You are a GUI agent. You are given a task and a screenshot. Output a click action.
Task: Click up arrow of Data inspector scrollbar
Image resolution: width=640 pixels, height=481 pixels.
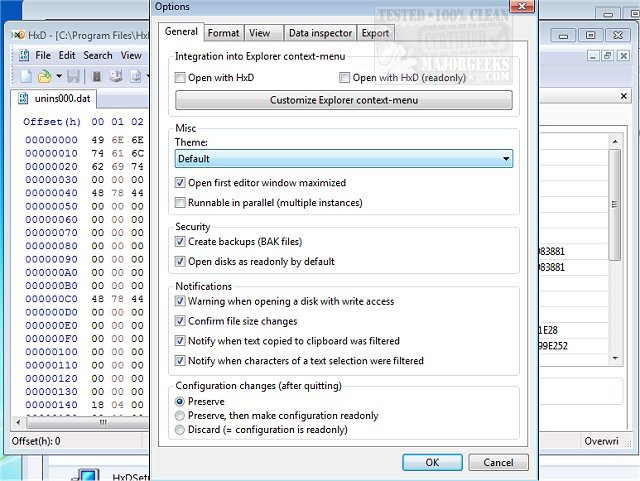coord(615,141)
